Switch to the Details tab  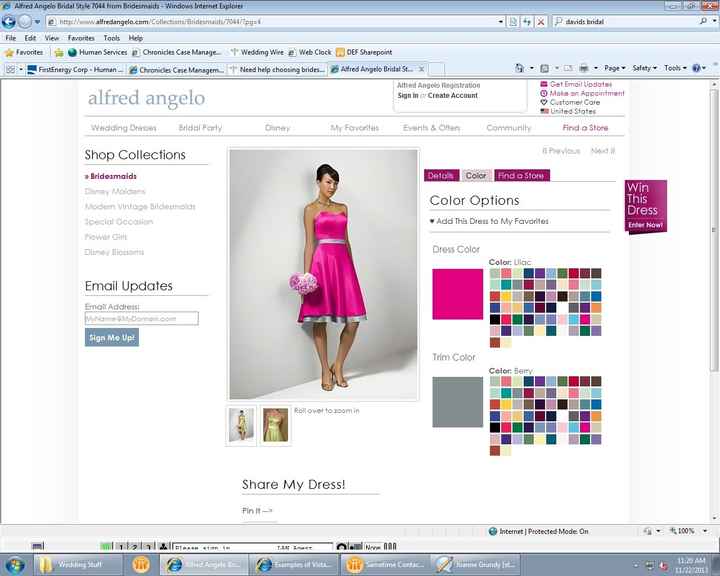point(441,175)
